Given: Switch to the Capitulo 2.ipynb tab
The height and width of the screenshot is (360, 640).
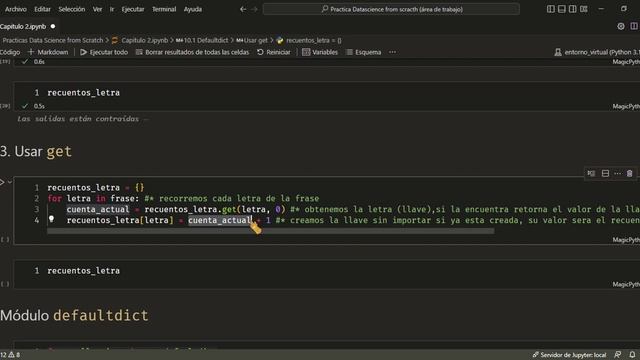Looking at the screenshot, I should tap(23, 27).
